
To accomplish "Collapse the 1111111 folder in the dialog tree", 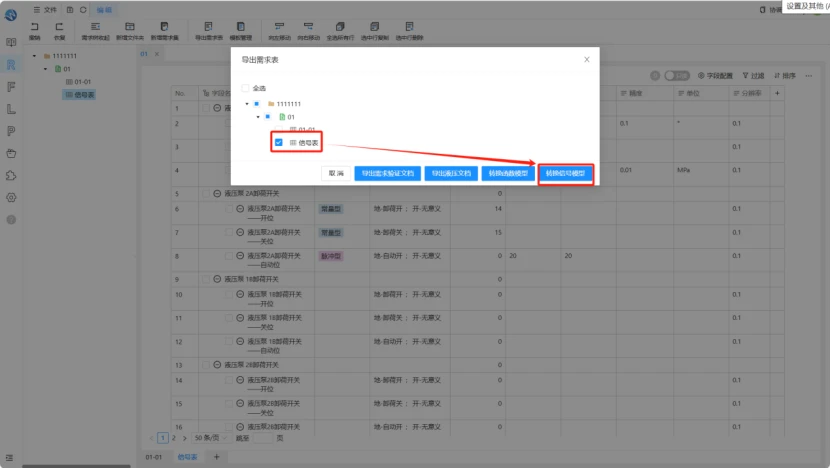I will point(247,104).
